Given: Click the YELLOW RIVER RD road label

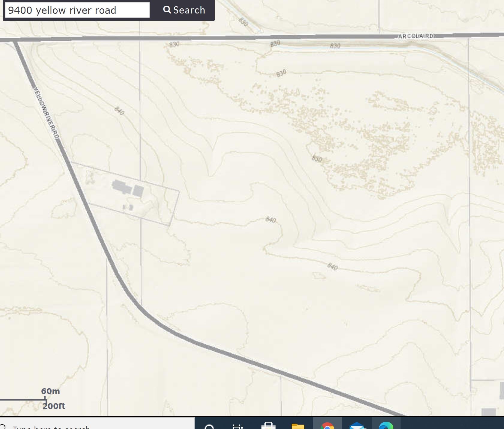Looking at the screenshot, I should [x=46, y=113].
